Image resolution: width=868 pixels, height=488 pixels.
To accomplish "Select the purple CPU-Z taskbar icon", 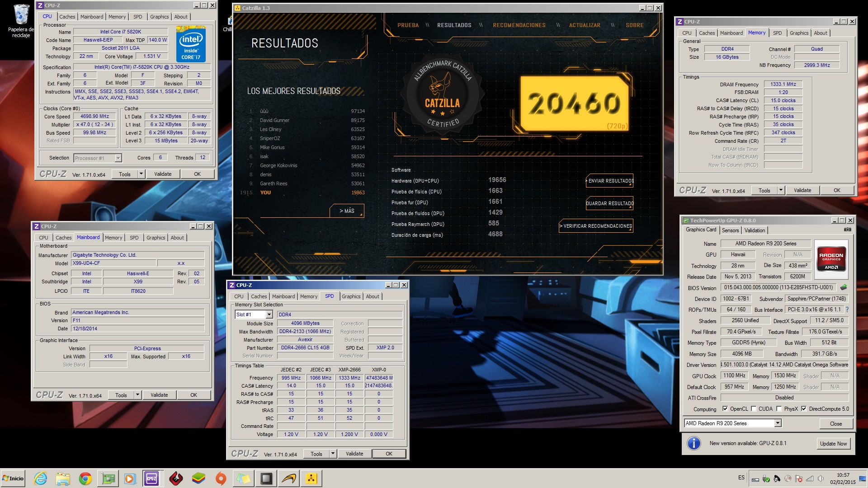I will [x=151, y=479].
